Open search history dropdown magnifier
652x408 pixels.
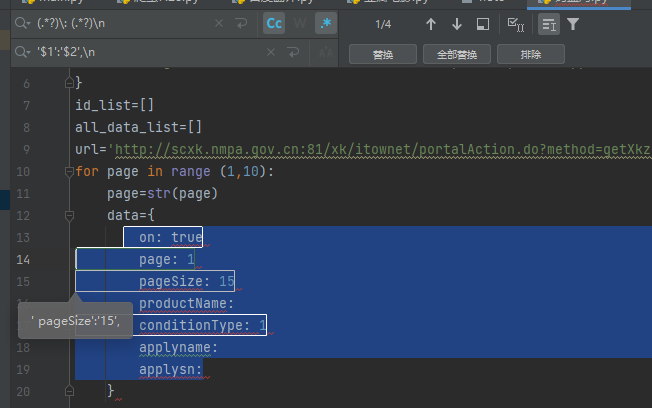[22, 23]
